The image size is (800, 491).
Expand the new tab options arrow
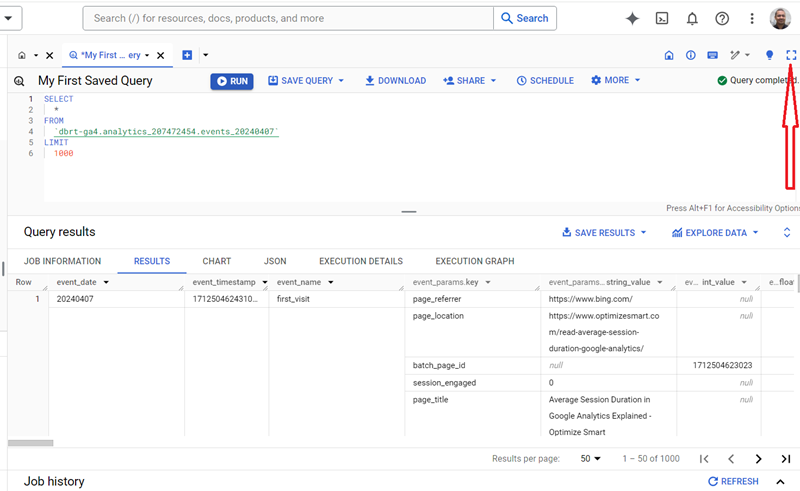click(206, 55)
